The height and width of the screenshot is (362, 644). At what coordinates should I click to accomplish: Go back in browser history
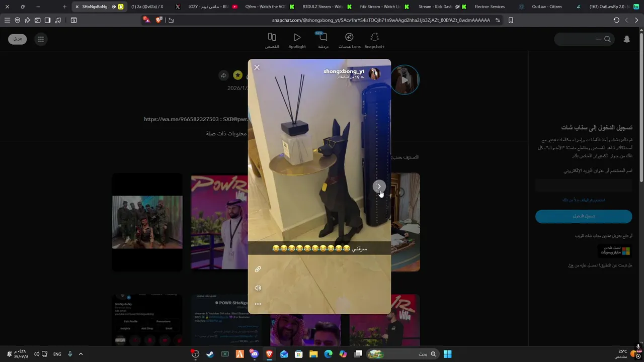pyautogui.click(x=636, y=20)
